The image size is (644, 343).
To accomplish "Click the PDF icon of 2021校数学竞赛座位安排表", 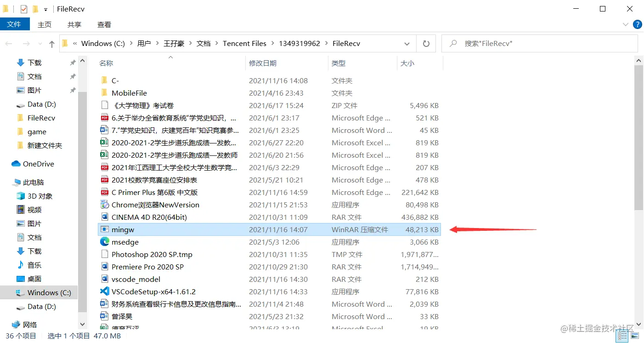I will (104, 180).
